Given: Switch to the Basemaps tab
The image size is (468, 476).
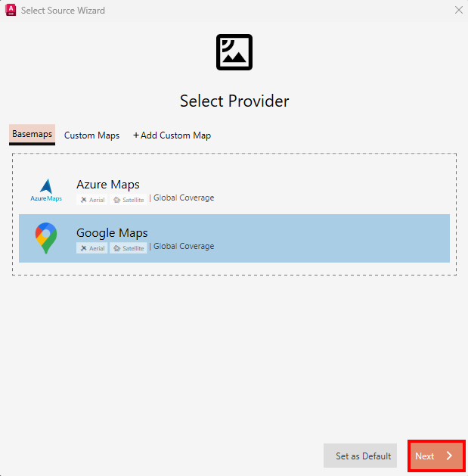Looking at the screenshot, I should [33, 135].
